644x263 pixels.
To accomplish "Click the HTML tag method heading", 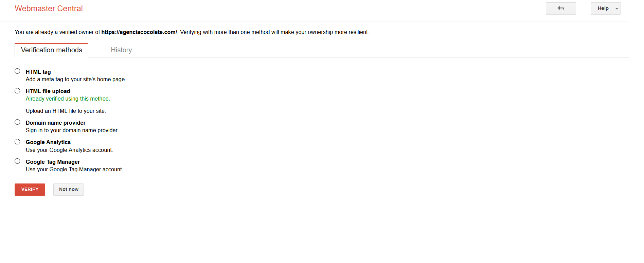I will (x=38, y=72).
